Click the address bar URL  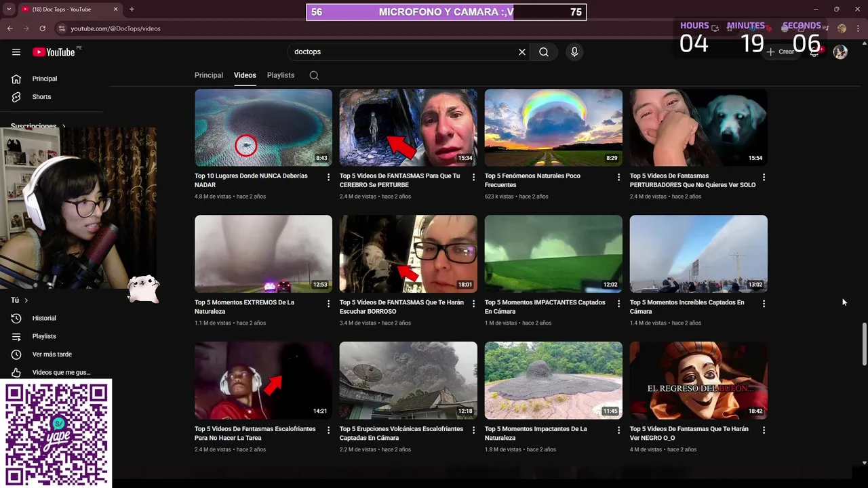tap(116, 28)
